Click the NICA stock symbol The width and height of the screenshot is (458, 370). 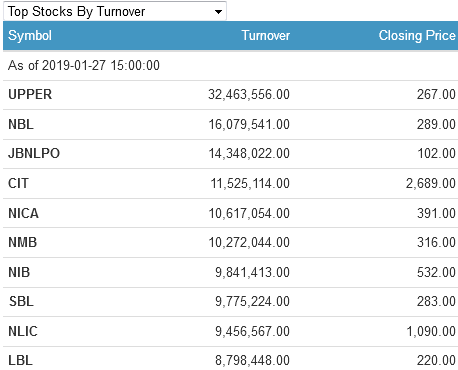(x=23, y=213)
